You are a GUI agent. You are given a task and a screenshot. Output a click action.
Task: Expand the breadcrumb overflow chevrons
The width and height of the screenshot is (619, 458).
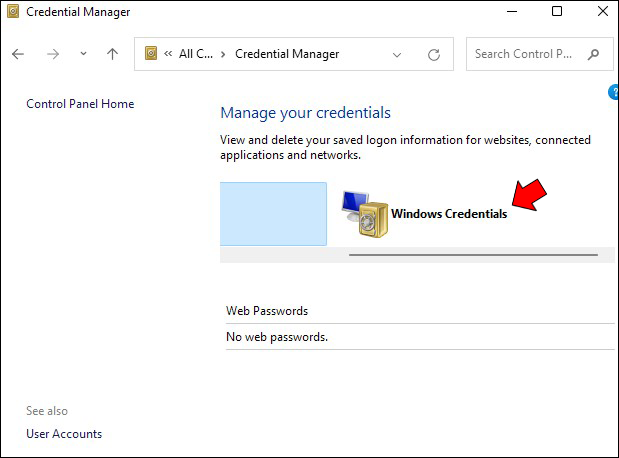(x=169, y=54)
